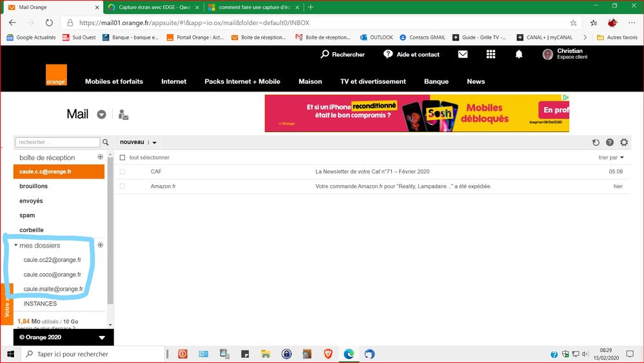Open the mail envelope icon in header
The image size is (644, 363).
[x=463, y=54]
